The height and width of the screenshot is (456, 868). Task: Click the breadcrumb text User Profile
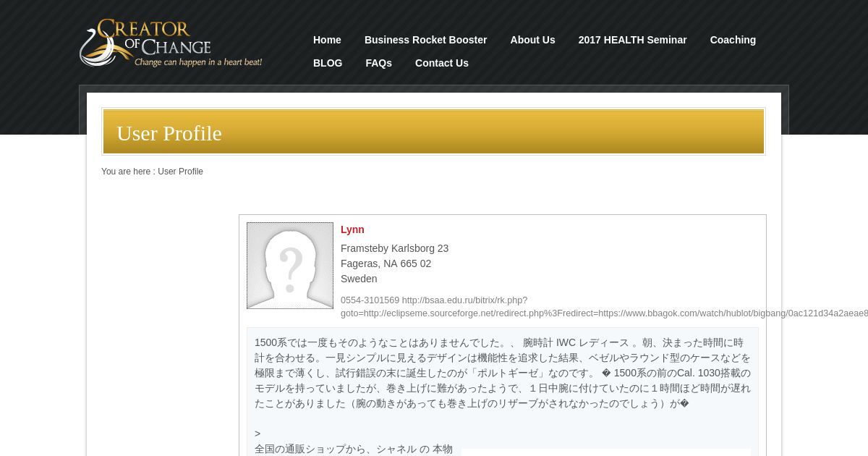pyautogui.click(x=180, y=172)
